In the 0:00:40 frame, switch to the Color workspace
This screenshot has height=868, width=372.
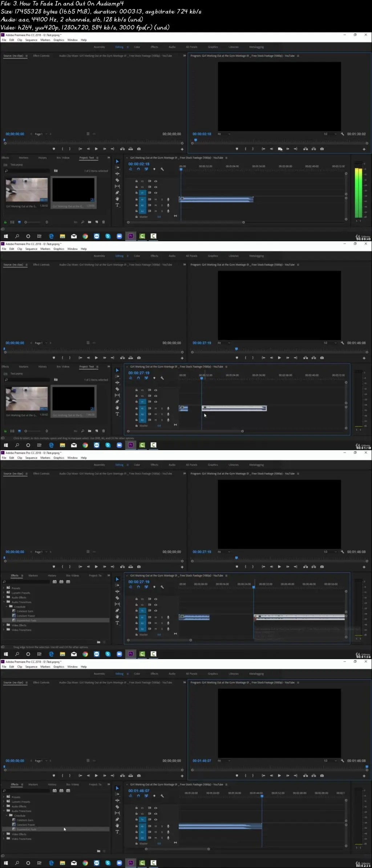pyautogui.click(x=137, y=47)
